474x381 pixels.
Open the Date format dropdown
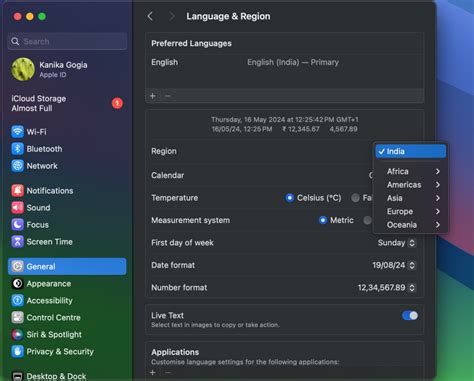pyautogui.click(x=394, y=265)
